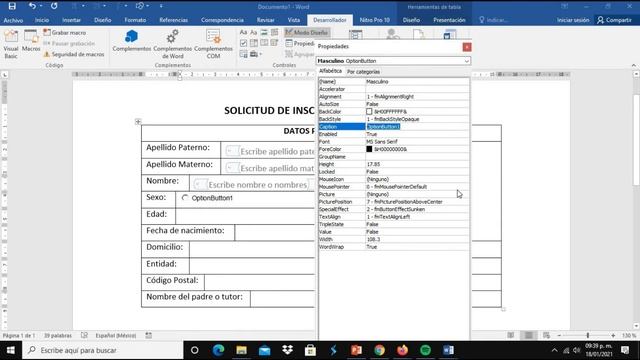Open Spotify from taskbar
The width and height of the screenshot is (640, 360).
click(x=425, y=350)
